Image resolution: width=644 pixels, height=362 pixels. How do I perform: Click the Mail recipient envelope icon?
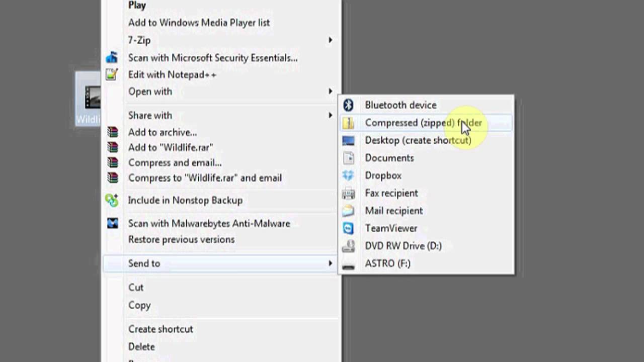348,211
